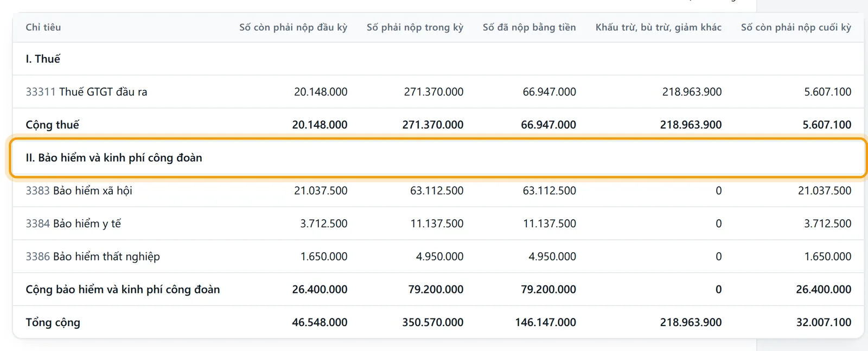
Task: Click bold 66.947.000 in the Cộng thuế row
Action: [x=548, y=125]
